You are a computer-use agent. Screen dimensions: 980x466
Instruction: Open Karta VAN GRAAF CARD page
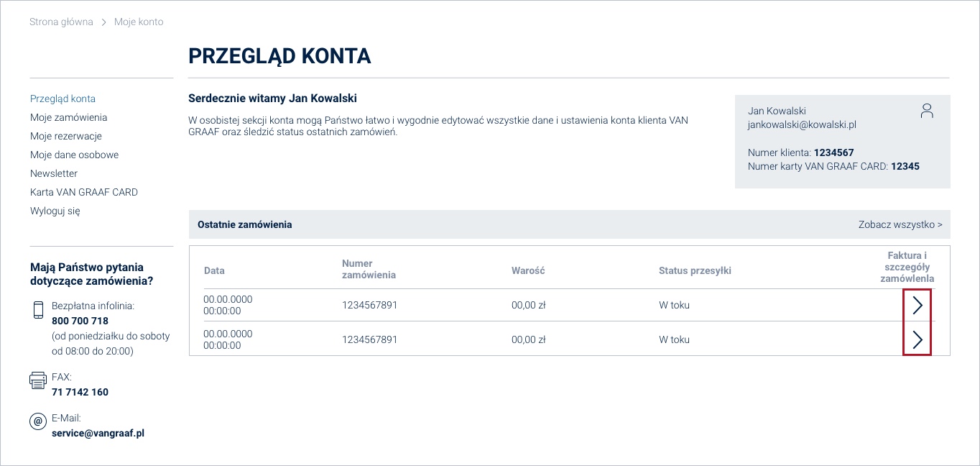[84, 192]
